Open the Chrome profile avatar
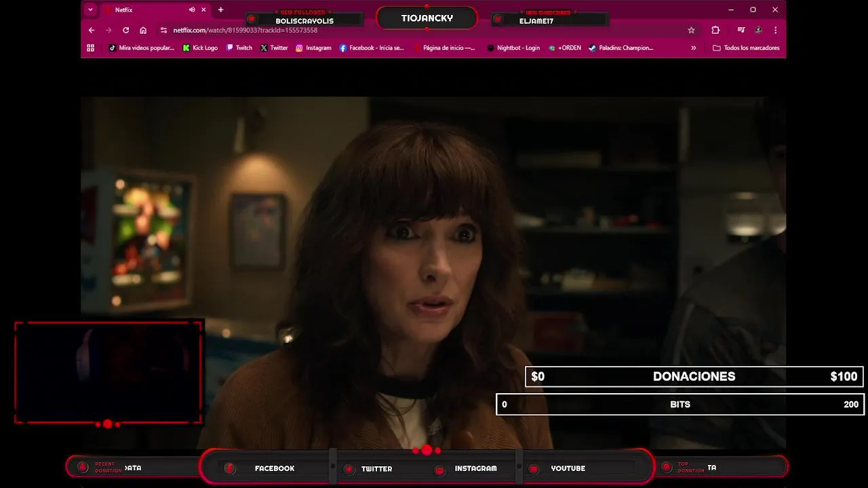Image resolution: width=868 pixels, height=488 pixels. [x=758, y=30]
